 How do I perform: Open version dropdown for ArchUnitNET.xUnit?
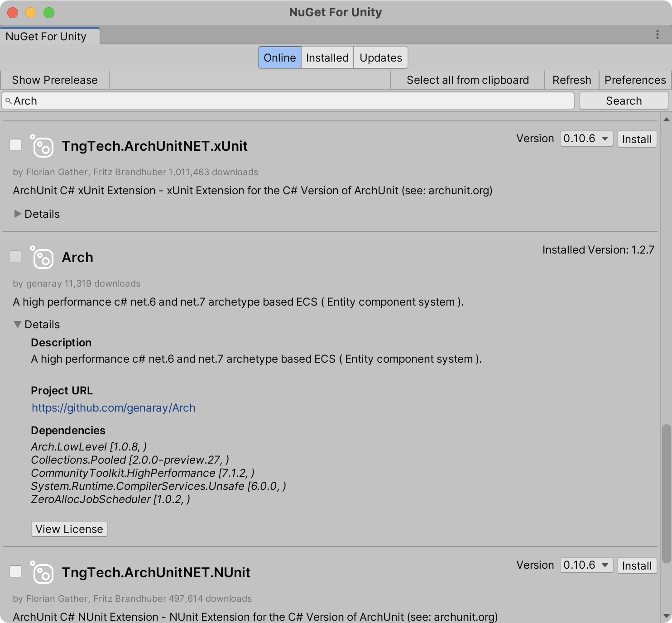tap(586, 139)
